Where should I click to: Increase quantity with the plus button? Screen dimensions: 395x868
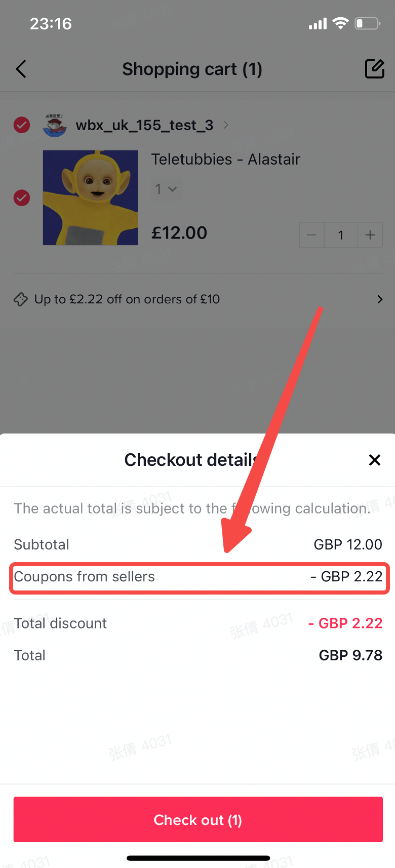(x=370, y=235)
